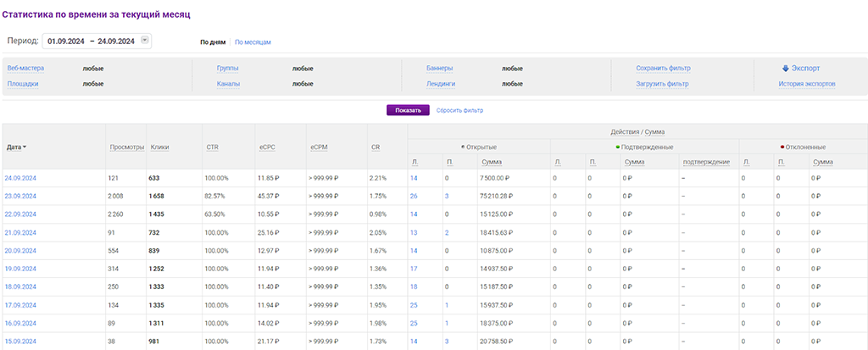This screenshot has width=868, height=350.
Task: Select clicks value 1 658
Action: click(x=157, y=196)
